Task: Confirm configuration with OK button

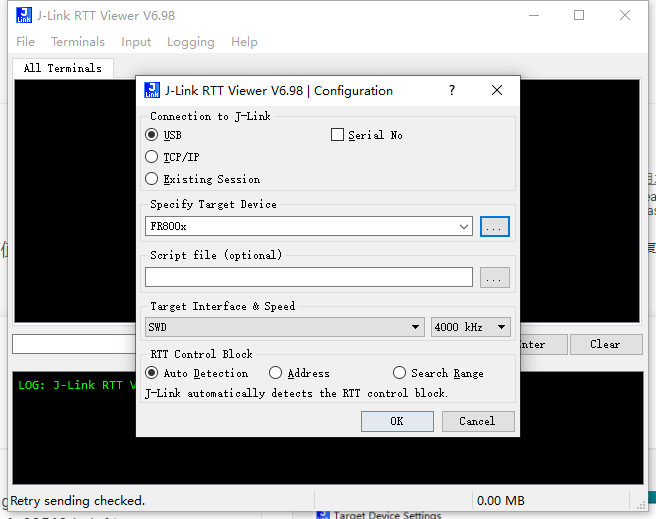Action: pos(397,421)
